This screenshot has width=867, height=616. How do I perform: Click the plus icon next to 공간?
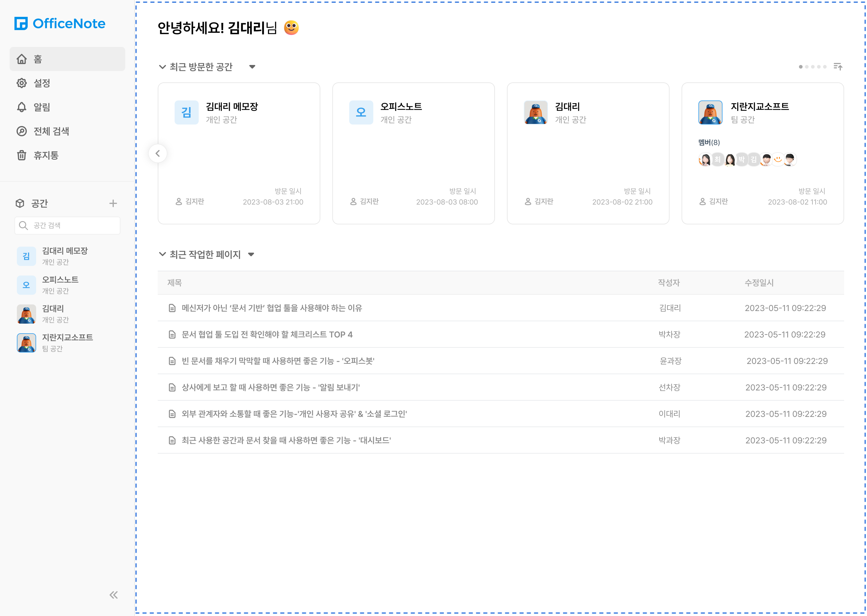click(x=113, y=203)
